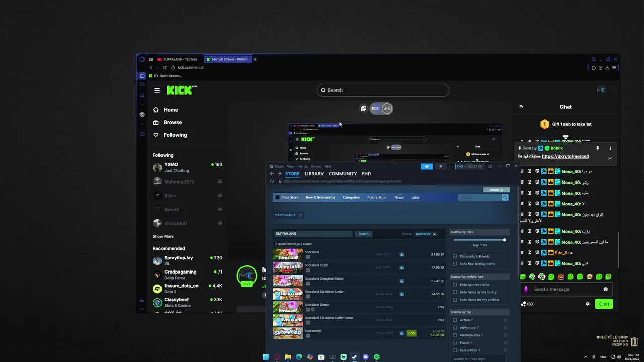The height and width of the screenshot is (362, 644).
Task: Open File Explorer from the taskbar
Action: point(288,357)
